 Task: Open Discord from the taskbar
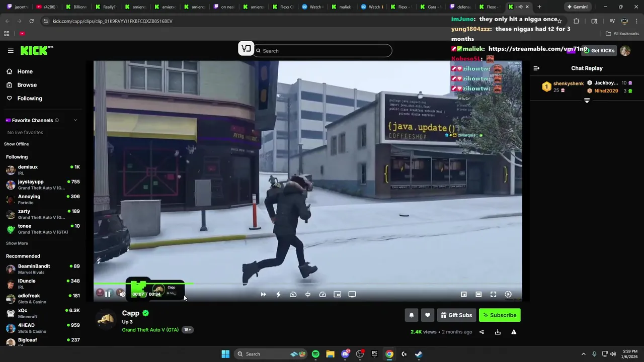(345, 354)
